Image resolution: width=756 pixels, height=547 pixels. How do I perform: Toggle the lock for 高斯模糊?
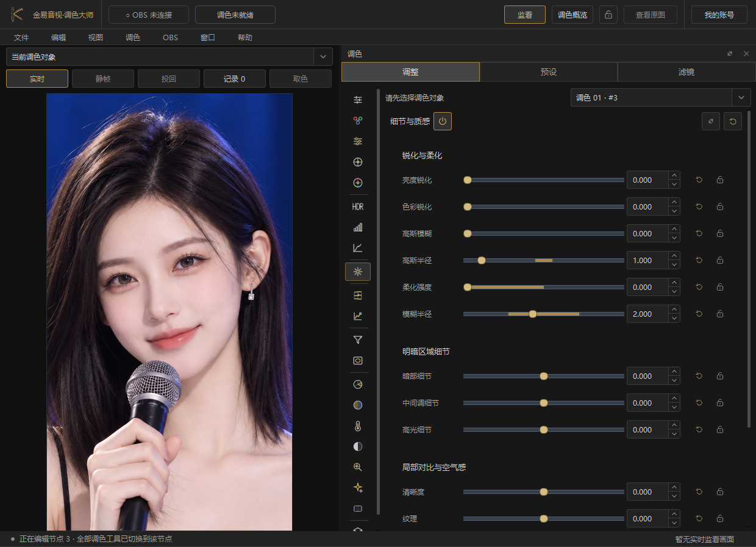720,234
